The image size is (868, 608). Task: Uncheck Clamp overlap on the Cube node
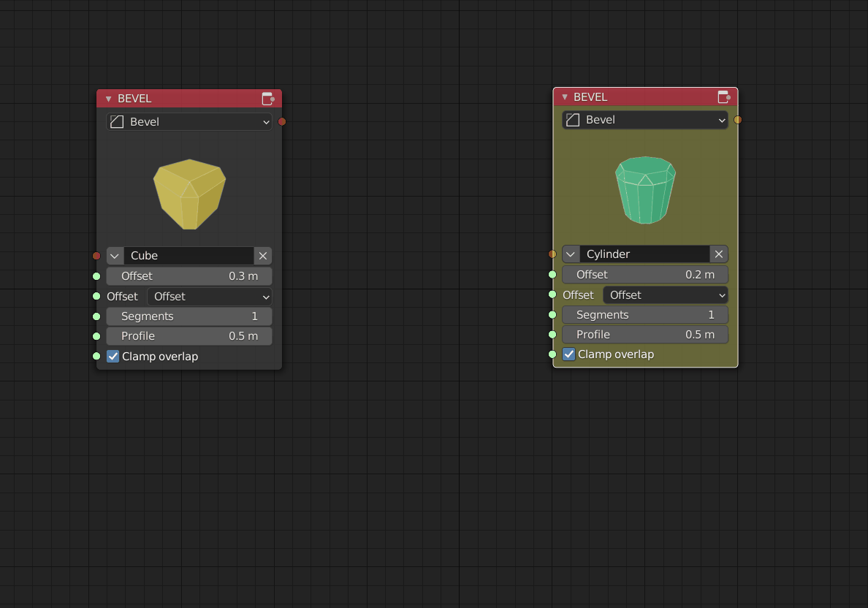click(x=113, y=357)
